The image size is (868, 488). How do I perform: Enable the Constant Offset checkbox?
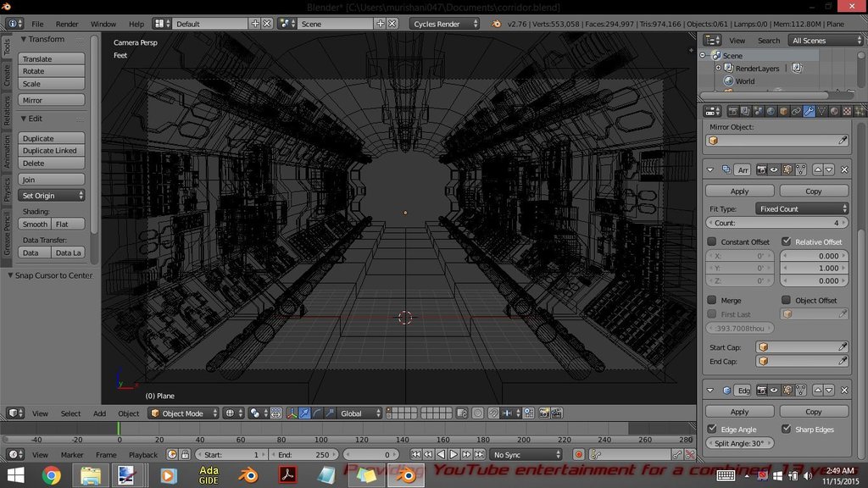[x=712, y=241]
